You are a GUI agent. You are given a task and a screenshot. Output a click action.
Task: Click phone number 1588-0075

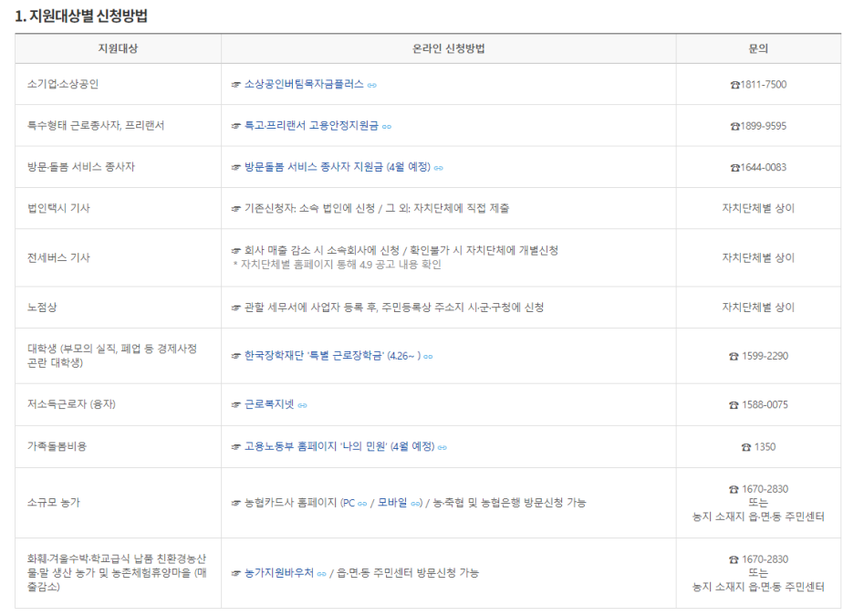click(765, 404)
